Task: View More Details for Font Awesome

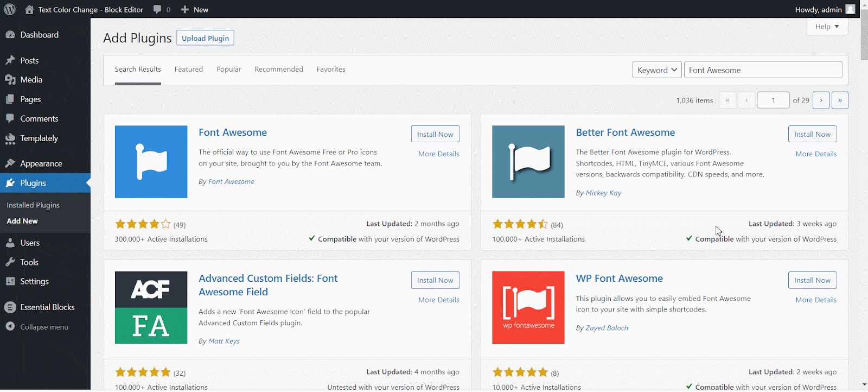Action: [x=438, y=154]
